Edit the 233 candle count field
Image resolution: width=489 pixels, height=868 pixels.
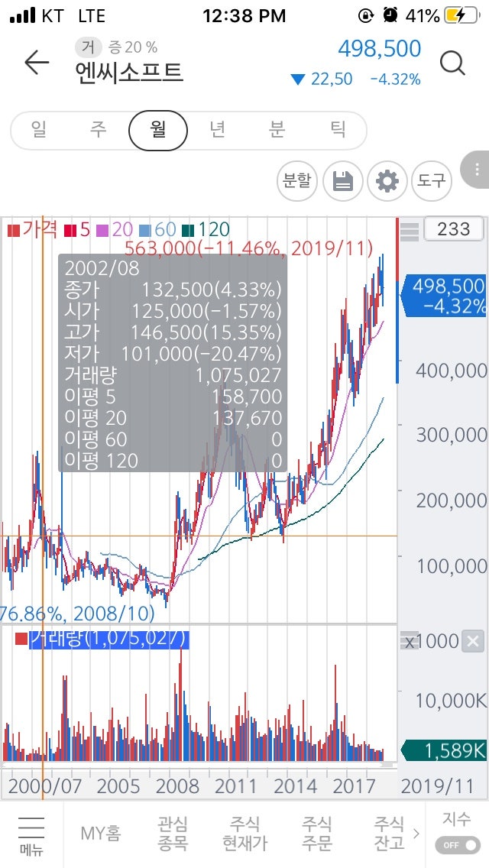454,229
